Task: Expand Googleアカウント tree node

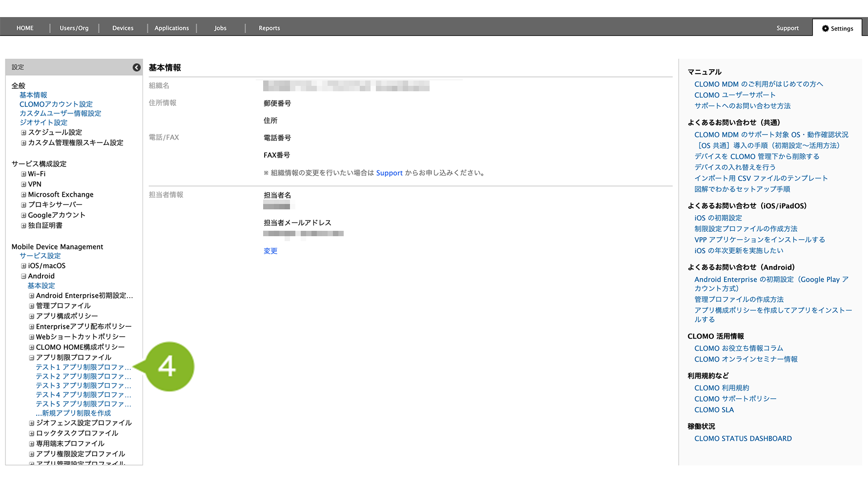Action: 23,215
